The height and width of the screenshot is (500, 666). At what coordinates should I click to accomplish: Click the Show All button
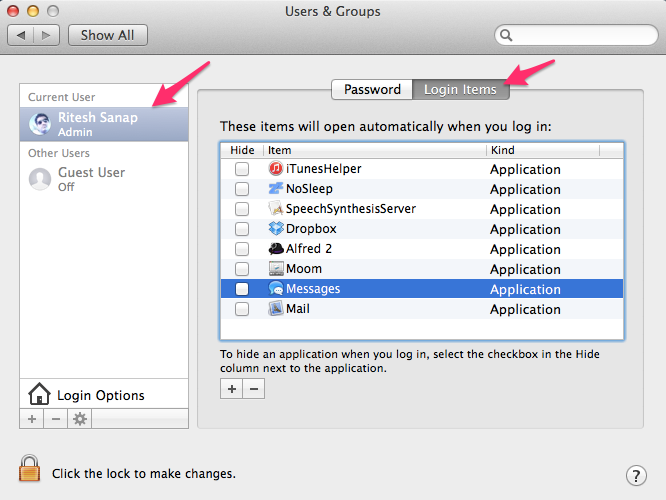(x=108, y=35)
